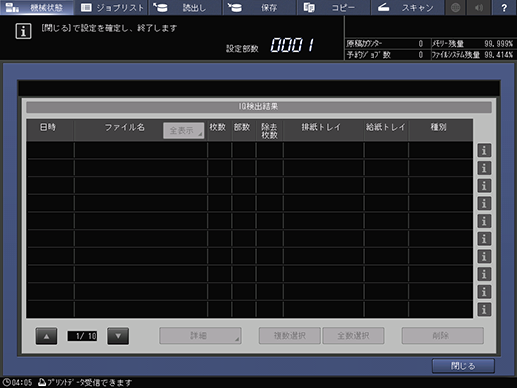Click the globe network icon
Screen dimensions: 517x388
coord(455,7)
